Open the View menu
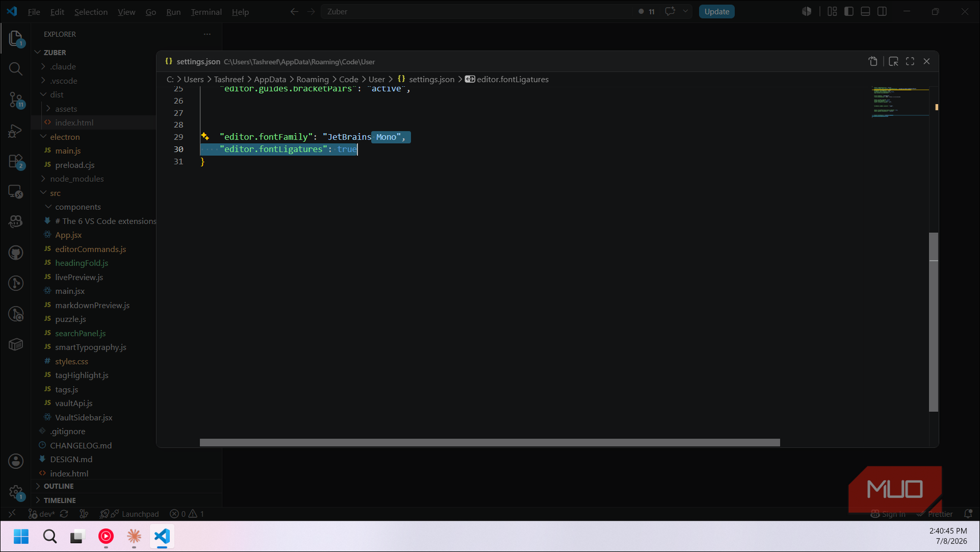The height and width of the screenshot is (552, 980). click(126, 12)
